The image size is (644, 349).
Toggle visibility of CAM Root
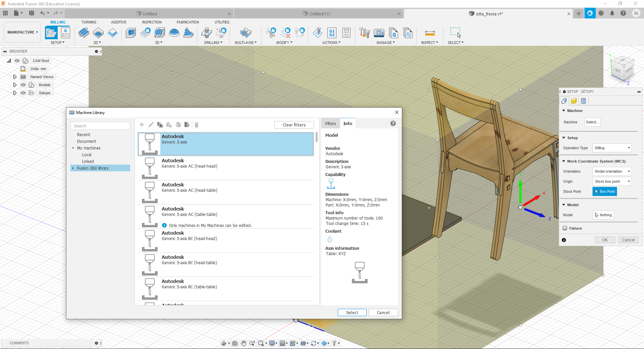[x=17, y=61]
